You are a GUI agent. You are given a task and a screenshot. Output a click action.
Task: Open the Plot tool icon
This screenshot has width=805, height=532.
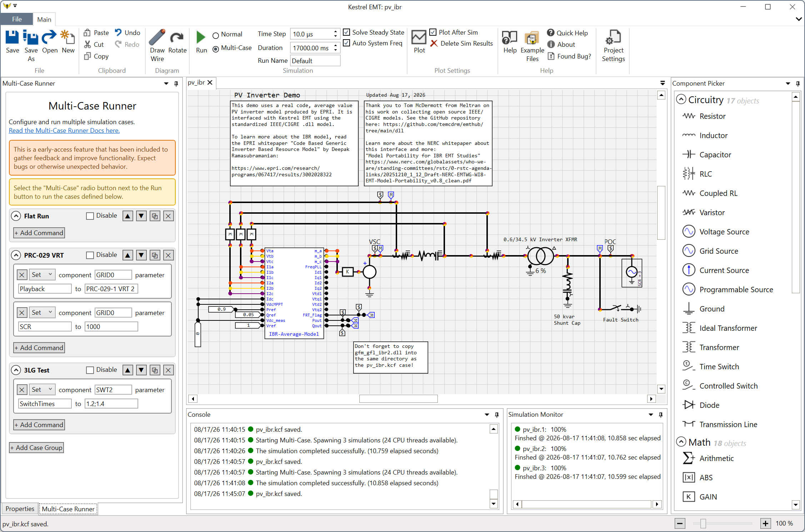point(419,37)
